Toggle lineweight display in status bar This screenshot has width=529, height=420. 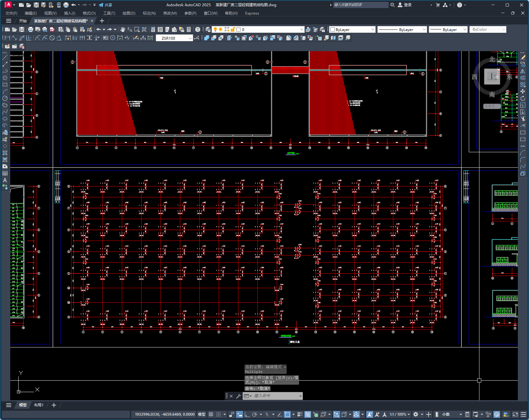300,414
